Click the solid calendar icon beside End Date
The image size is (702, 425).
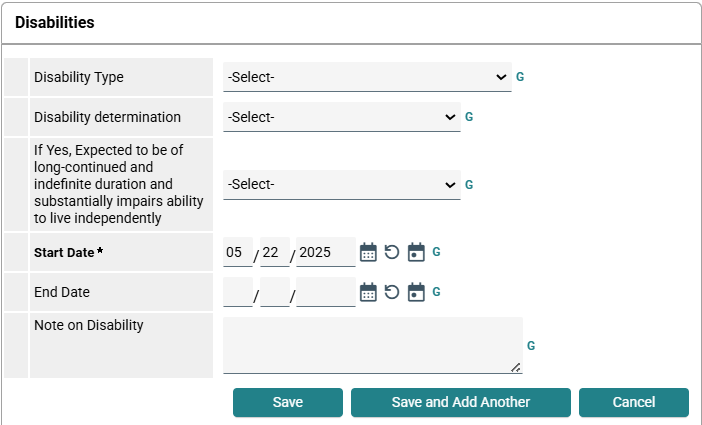tap(416, 292)
